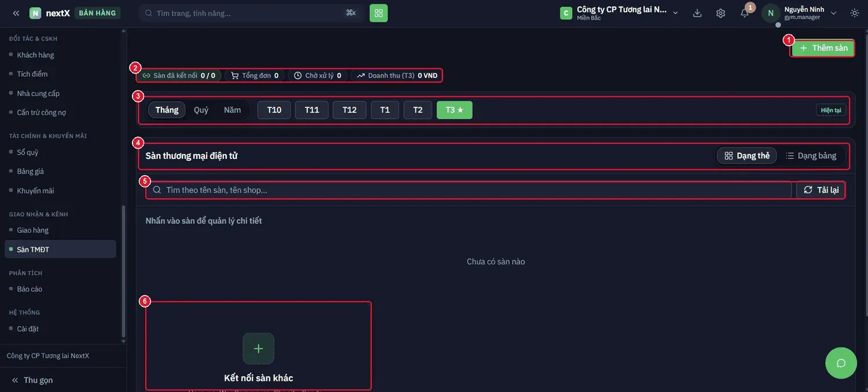The height and width of the screenshot is (392, 868).
Task: Click the download icon in header
Action: tap(697, 13)
